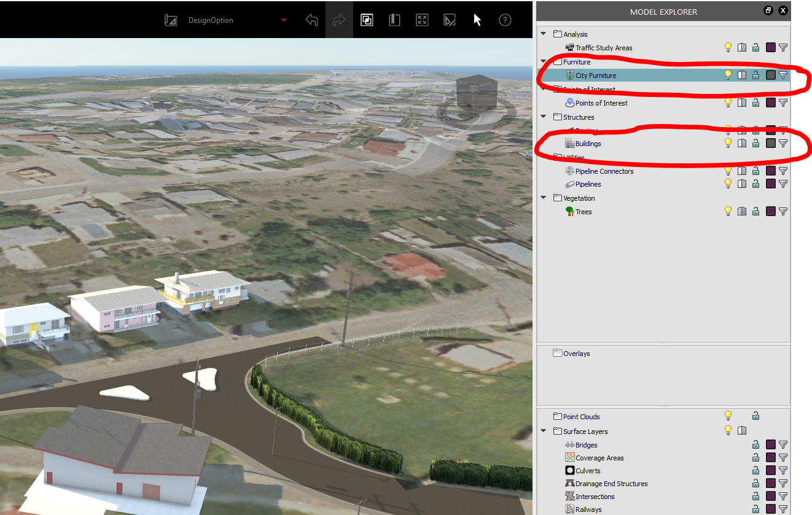Open the filter funnel for Points of Interest
This screenshot has height=515, width=812.
click(x=783, y=103)
